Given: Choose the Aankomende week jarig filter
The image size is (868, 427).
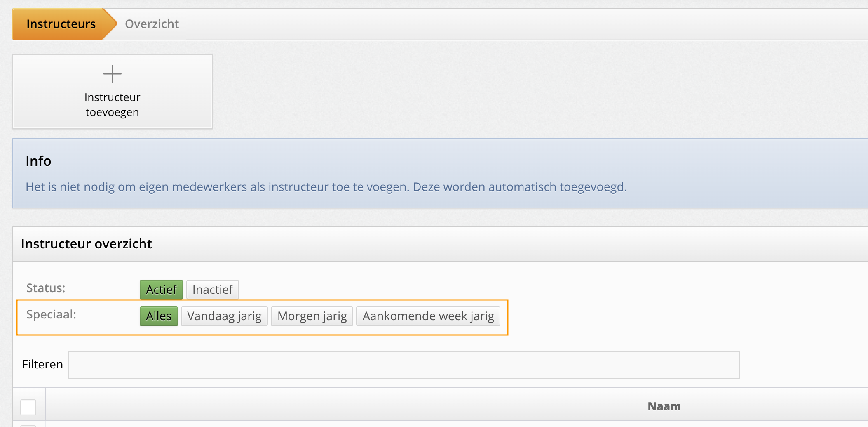Looking at the screenshot, I should (428, 316).
